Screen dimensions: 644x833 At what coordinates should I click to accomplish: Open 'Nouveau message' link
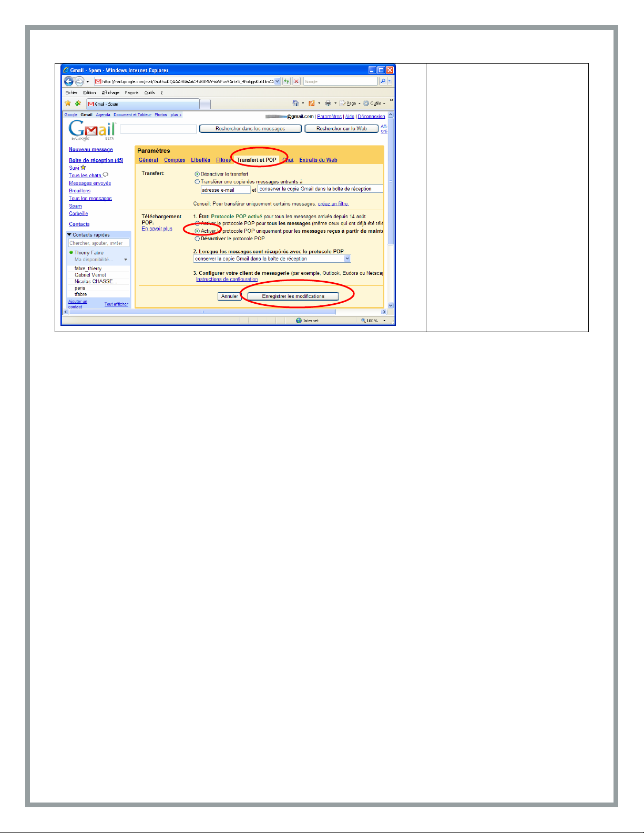tap(91, 150)
